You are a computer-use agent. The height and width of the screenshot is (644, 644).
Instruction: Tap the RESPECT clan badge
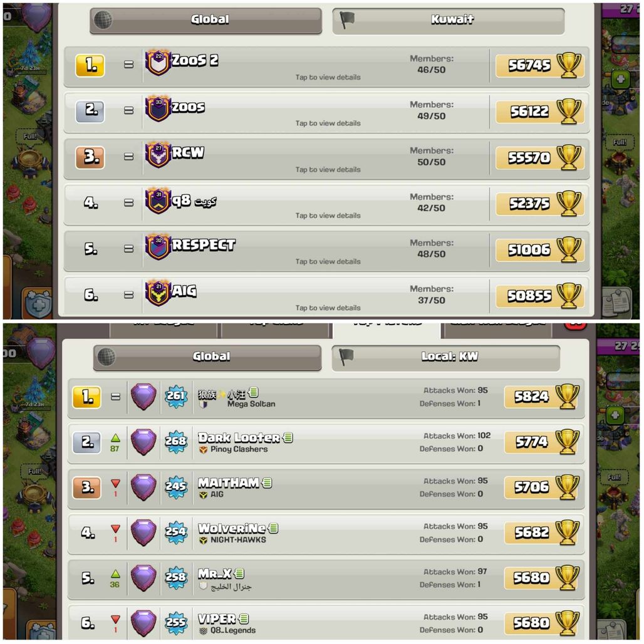(158, 246)
